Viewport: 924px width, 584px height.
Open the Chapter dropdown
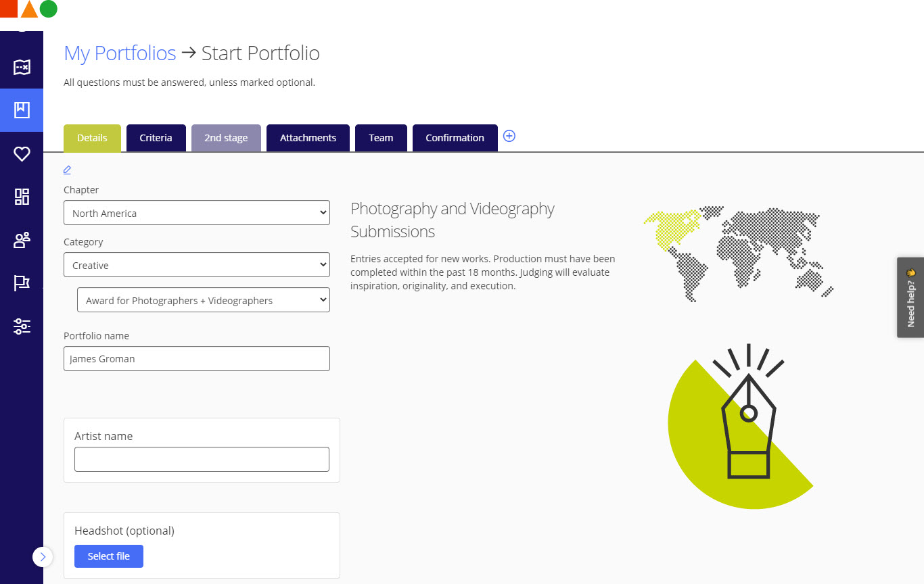coord(196,213)
